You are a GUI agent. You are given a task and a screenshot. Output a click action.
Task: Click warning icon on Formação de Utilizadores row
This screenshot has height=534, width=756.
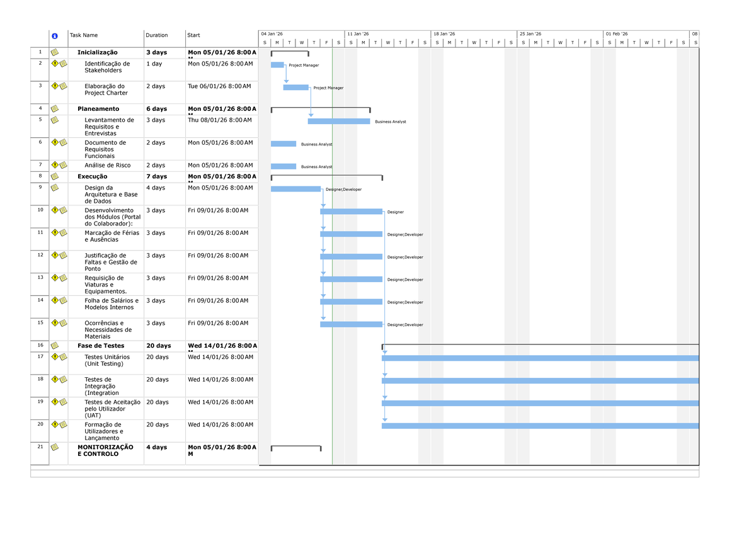(55, 424)
